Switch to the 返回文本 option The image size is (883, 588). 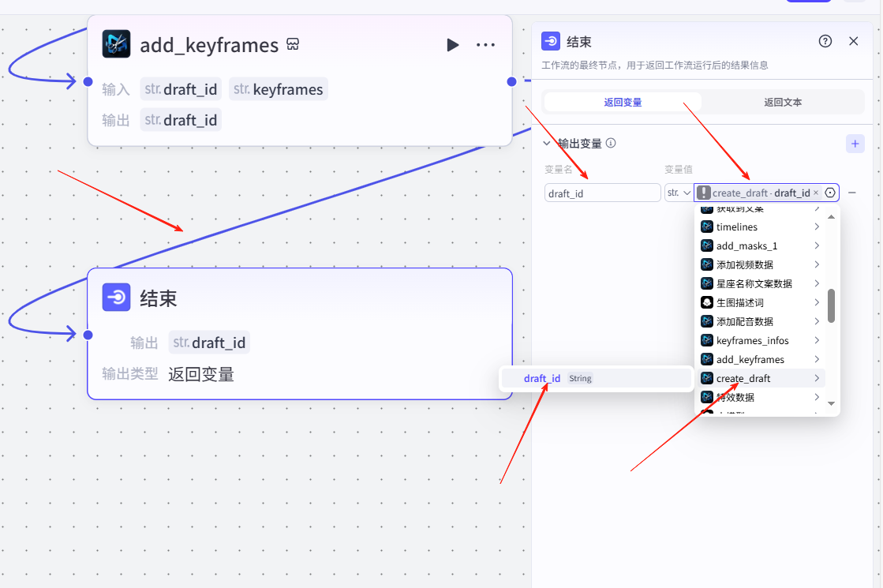[782, 102]
